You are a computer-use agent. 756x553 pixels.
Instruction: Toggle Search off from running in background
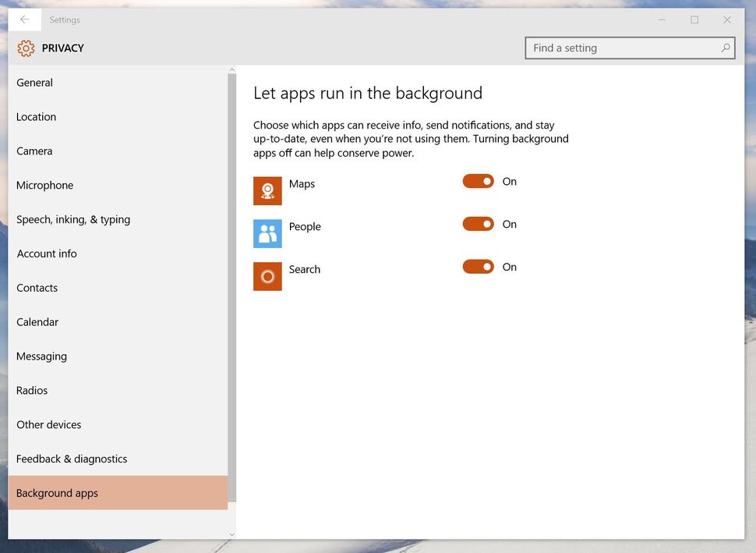coord(478,266)
